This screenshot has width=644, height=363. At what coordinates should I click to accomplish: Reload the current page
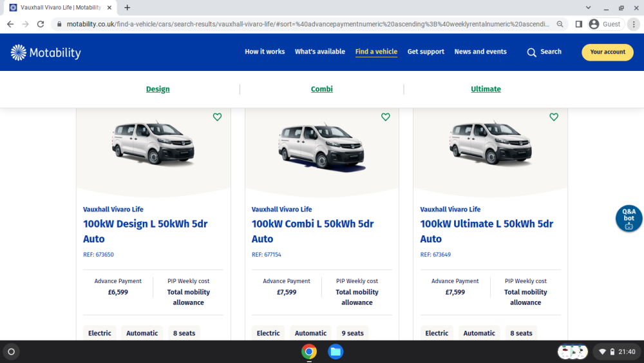(41, 25)
